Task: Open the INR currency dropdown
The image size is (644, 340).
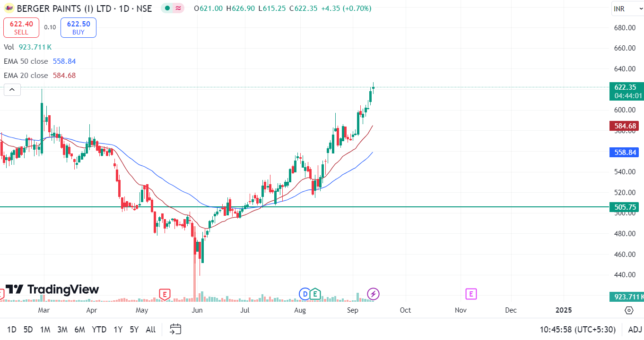Action: coord(627,8)
